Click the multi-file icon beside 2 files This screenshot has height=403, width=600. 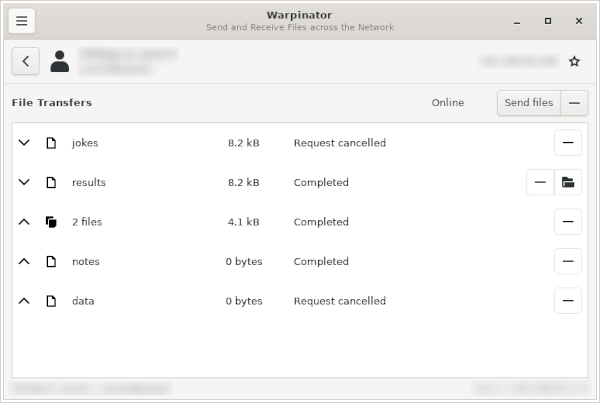point(51,222)
